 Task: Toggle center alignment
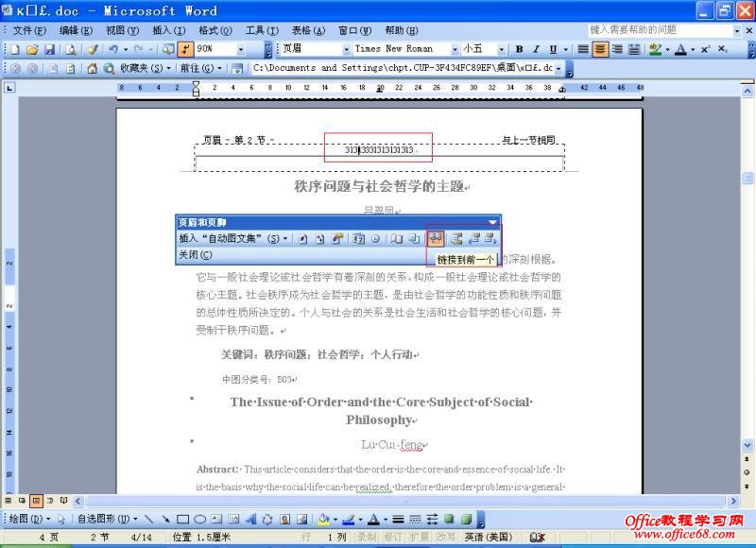pos(600,49)
